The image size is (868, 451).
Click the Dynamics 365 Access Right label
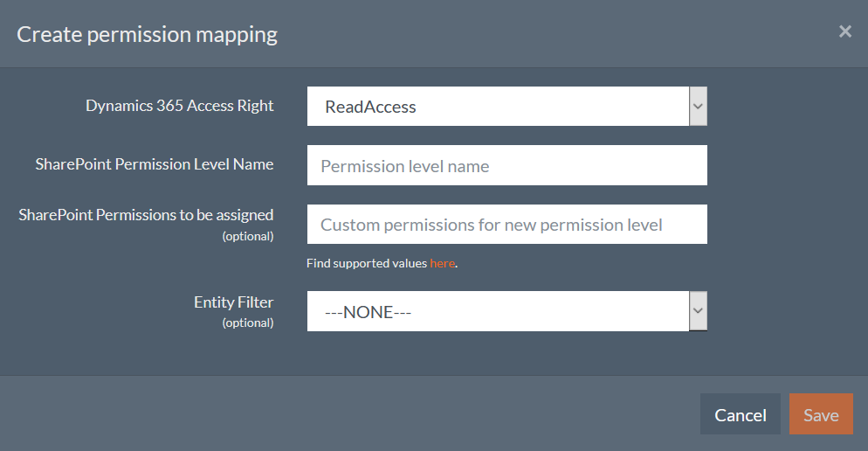click(179, 106)
